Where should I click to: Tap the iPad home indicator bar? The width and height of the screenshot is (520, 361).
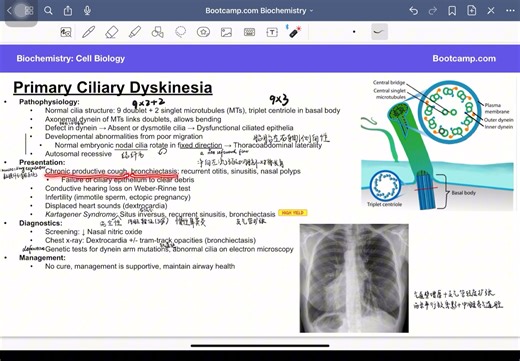[260, 346]
